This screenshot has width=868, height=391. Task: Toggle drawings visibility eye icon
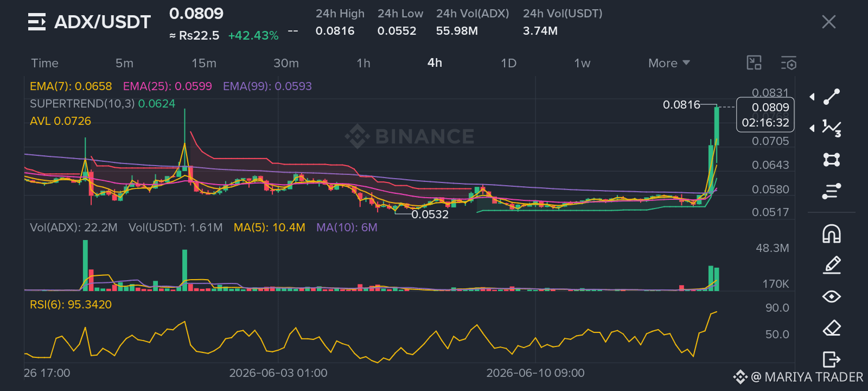(832, 297)
